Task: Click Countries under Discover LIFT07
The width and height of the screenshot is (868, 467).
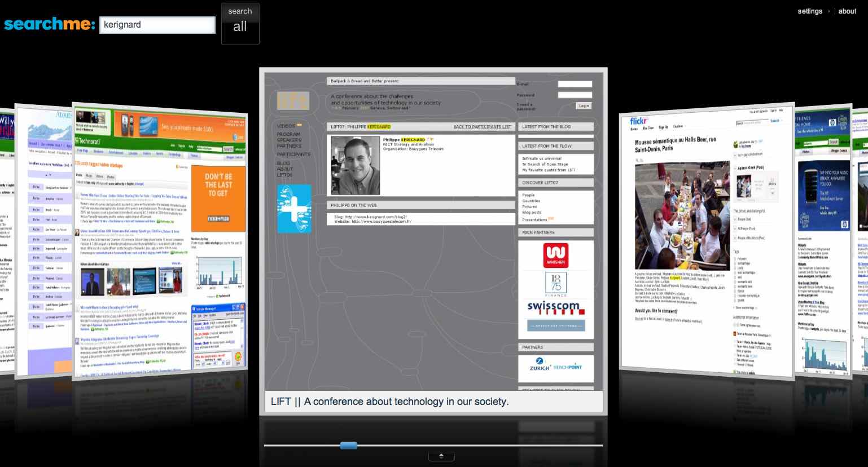Action: 531,201
